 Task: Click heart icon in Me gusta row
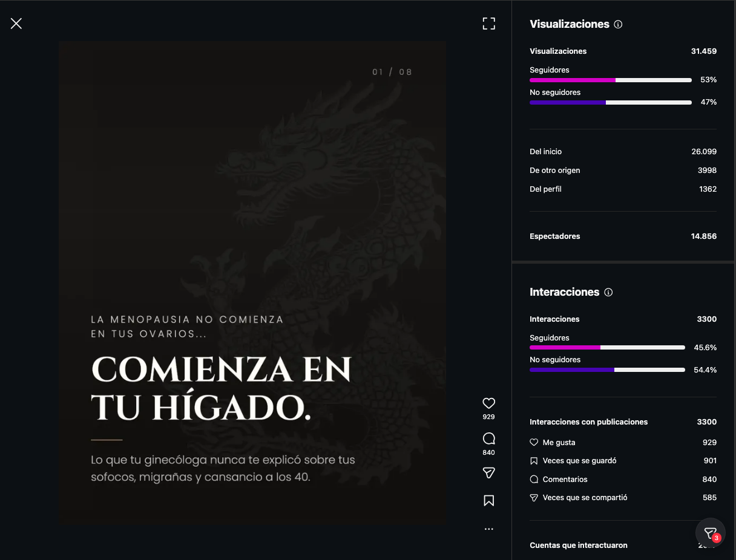tap(534, 443)
